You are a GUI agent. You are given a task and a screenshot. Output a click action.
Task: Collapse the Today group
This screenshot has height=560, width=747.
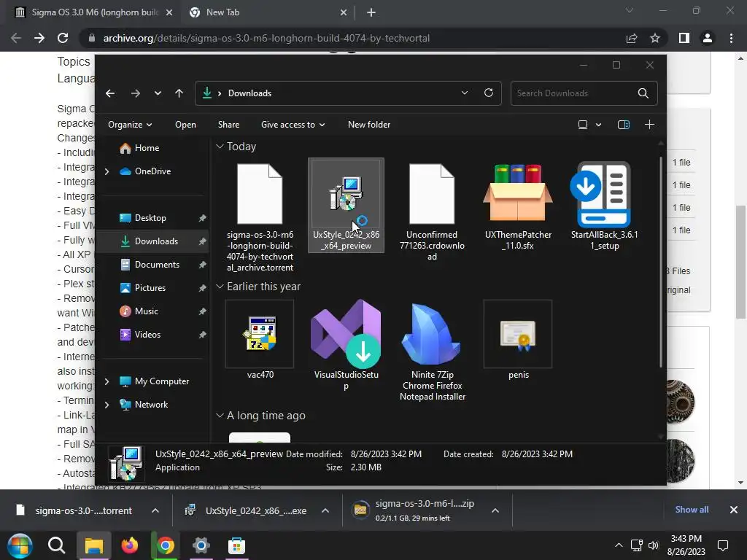(220, 147)
